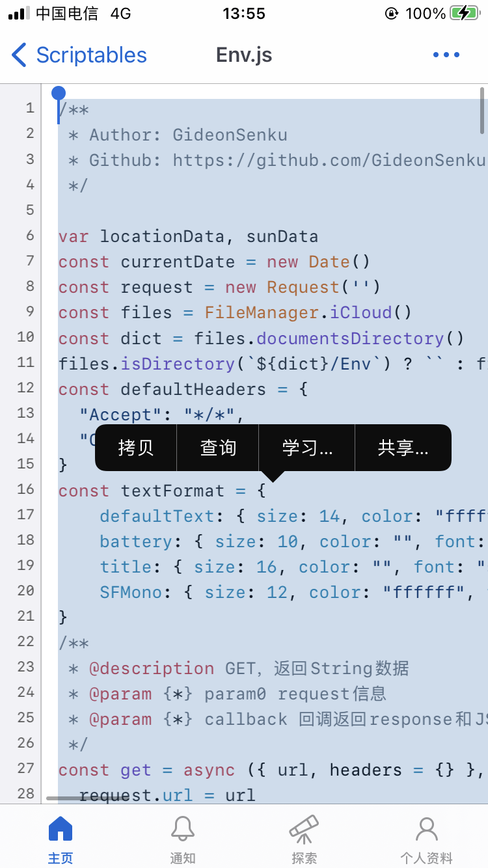Tap the rotation lock status icon

(392, 14)
